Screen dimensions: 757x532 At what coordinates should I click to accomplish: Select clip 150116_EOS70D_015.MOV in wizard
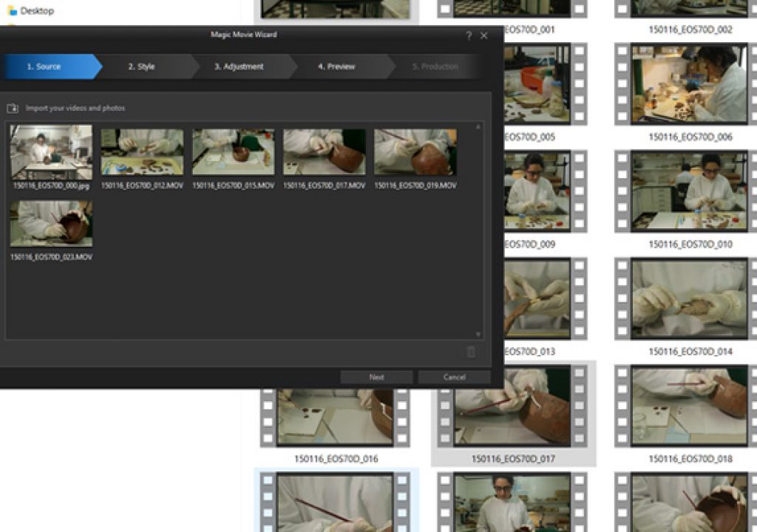[x=233, y=151]
